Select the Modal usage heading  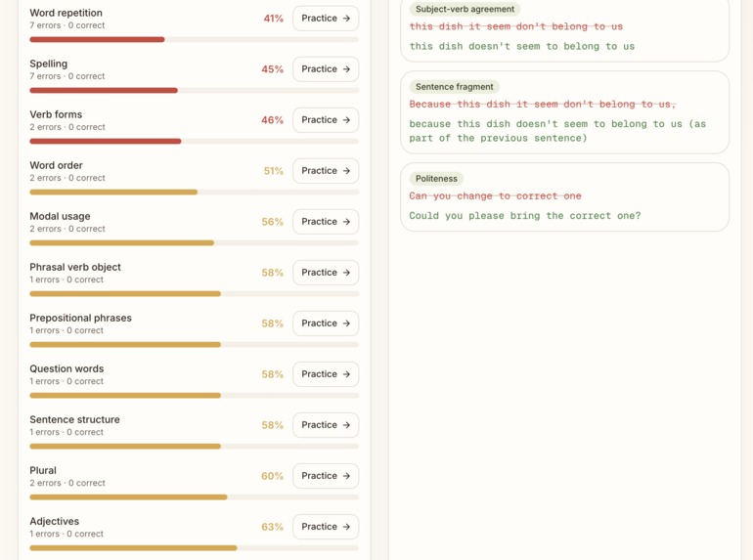[60, 216]
